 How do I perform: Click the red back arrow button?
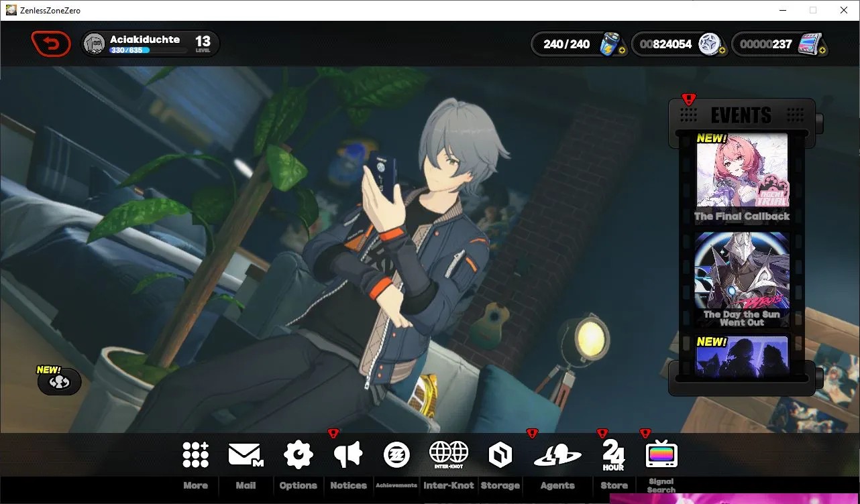click(x=51, y=44)
